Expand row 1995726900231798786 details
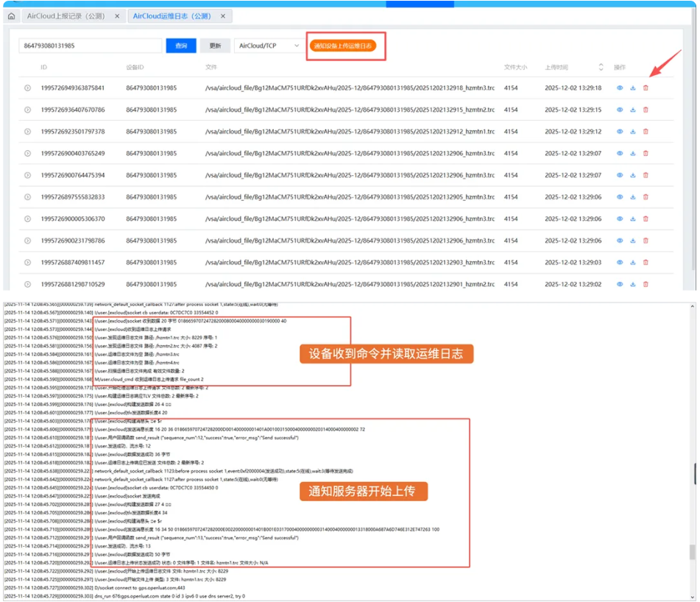 tap(28, 241)
